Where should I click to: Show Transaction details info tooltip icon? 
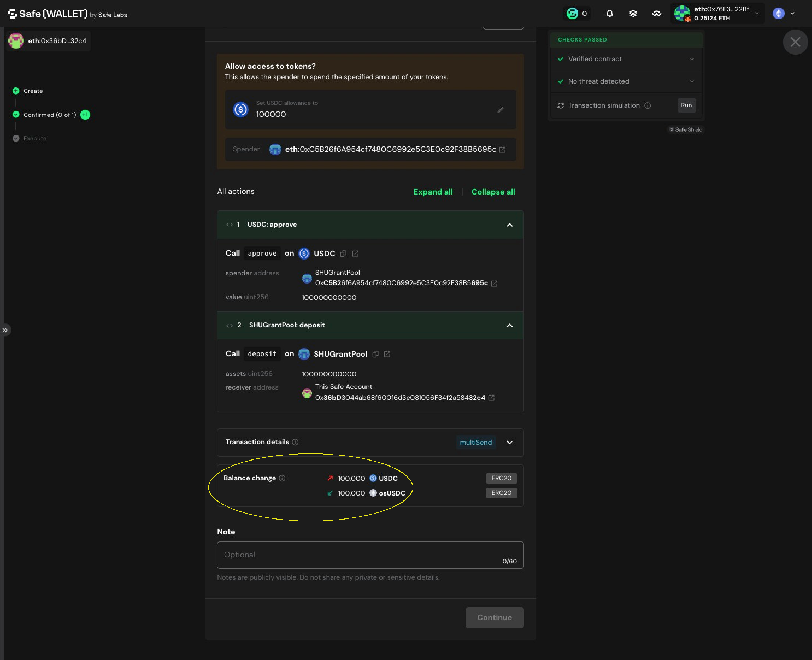[x=295, y=442]
